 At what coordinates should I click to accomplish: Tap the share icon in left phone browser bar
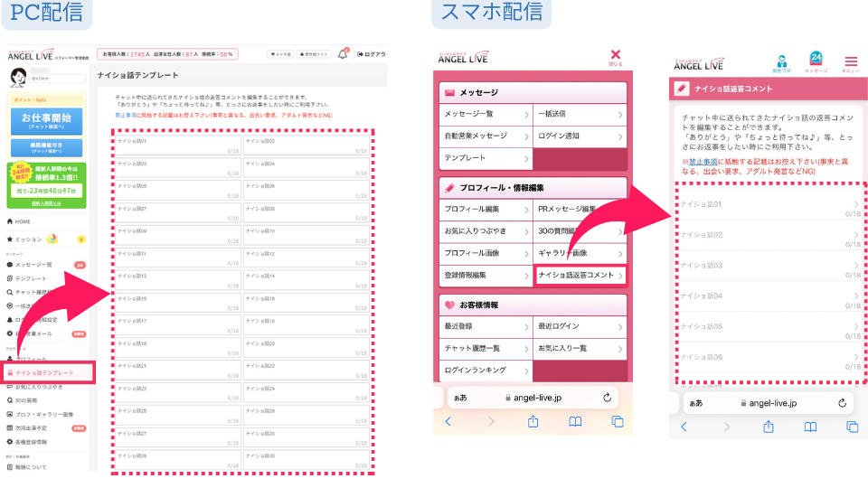coord(533,421)
